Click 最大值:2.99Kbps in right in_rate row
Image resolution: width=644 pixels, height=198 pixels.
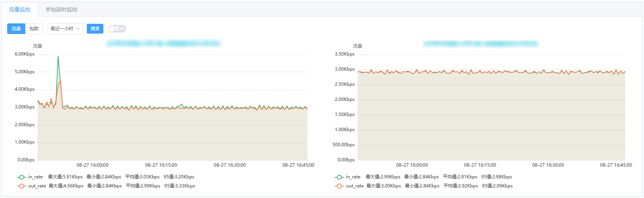coord(383,177)
